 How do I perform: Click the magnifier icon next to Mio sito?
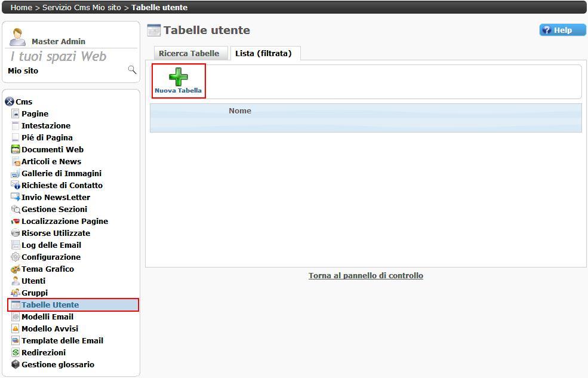coord(132,70)
